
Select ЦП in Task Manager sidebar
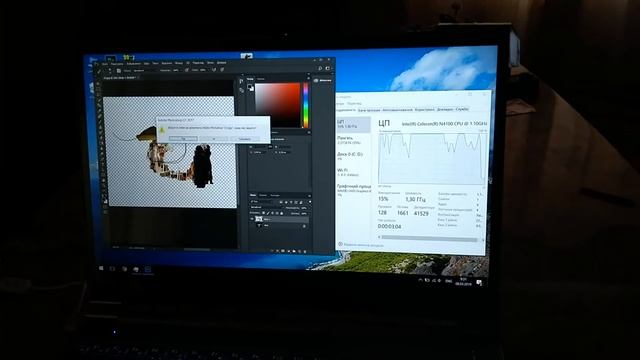point(353,124)
